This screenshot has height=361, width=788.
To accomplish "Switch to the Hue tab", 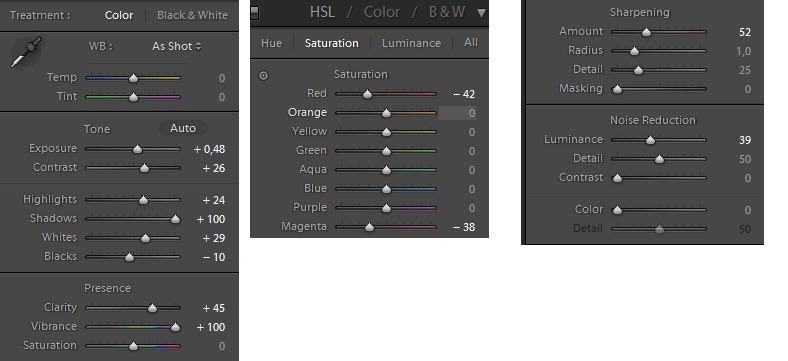I will click(271, 43).
